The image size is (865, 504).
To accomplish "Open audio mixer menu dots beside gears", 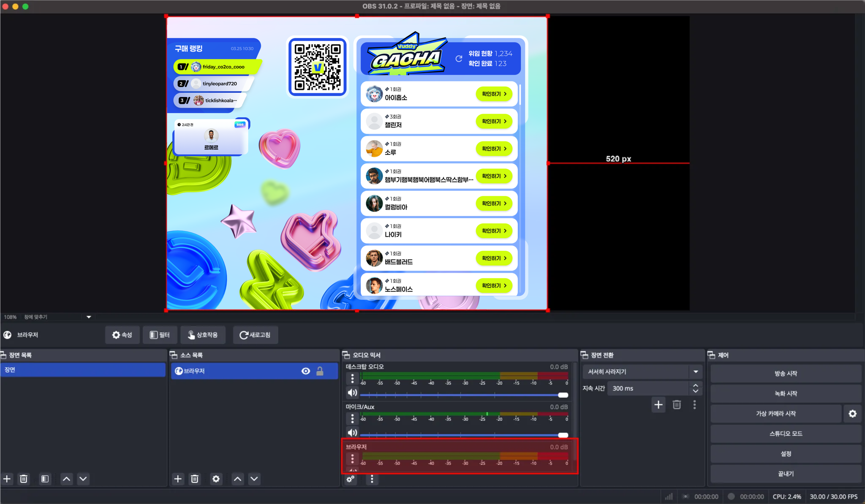I will tap(372, 479).
